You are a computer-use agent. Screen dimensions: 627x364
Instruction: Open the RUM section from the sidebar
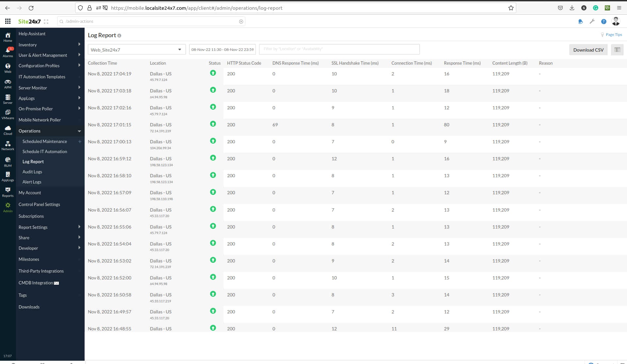[8, 161]
